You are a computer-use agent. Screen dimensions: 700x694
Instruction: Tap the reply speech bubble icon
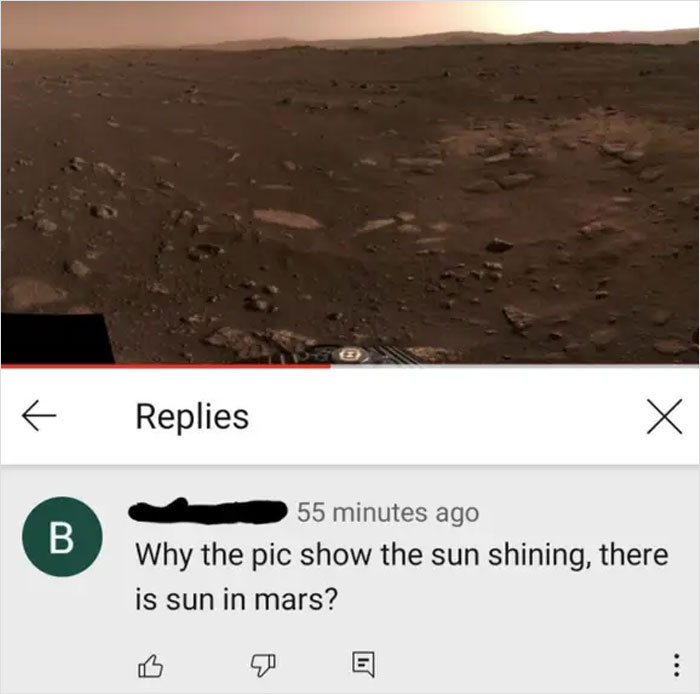click(363, 665)
